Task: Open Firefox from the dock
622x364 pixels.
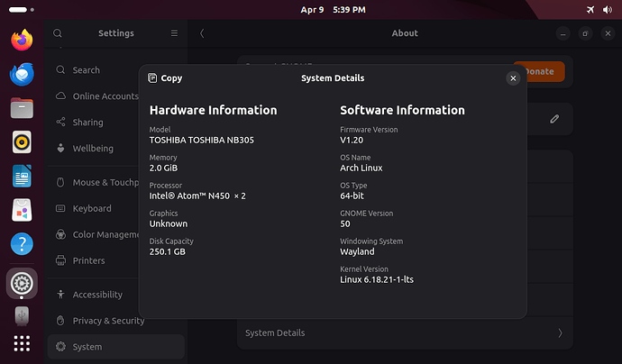Action: [x=22, y=40]
